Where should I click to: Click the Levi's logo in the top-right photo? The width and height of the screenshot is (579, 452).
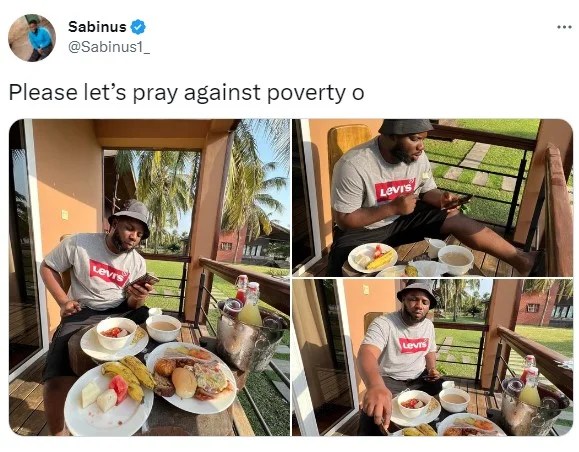[x=395, y=190]
